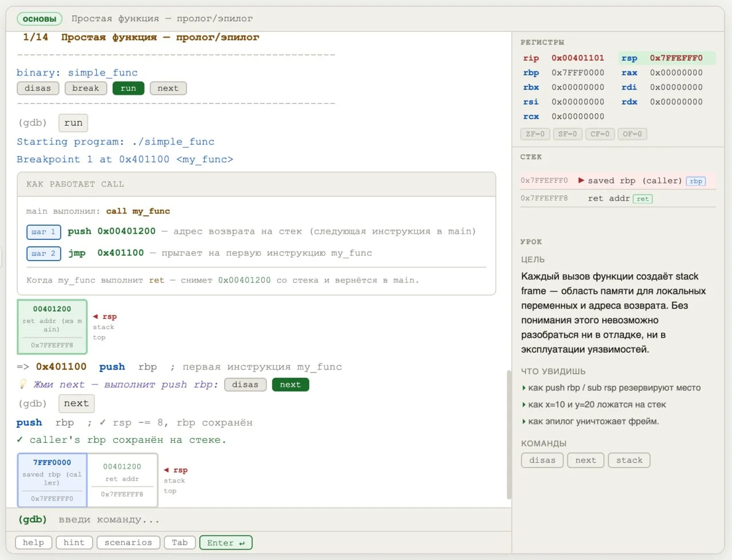Screen dimensions: 732x560
Task: Open help from the bottom bar
Action: [33, 542]
